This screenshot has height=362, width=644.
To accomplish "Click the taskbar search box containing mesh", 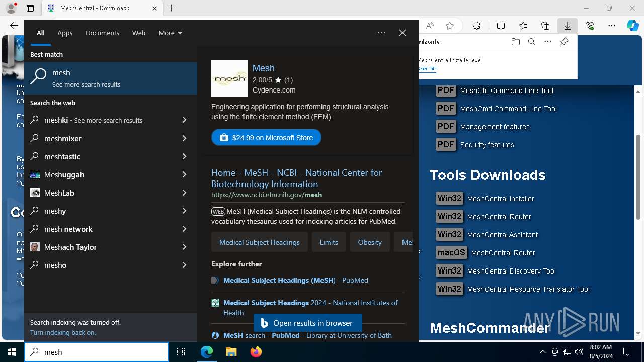I will pyautogui.click(x=97, y=352).
